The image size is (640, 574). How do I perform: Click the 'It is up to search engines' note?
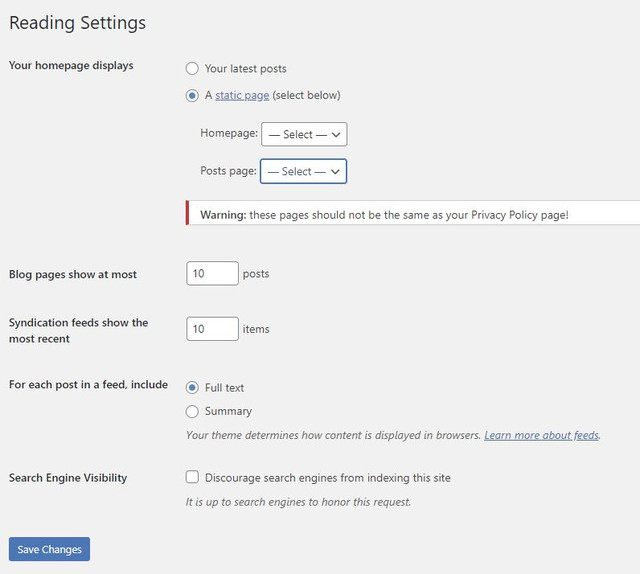tap(298, 502)
